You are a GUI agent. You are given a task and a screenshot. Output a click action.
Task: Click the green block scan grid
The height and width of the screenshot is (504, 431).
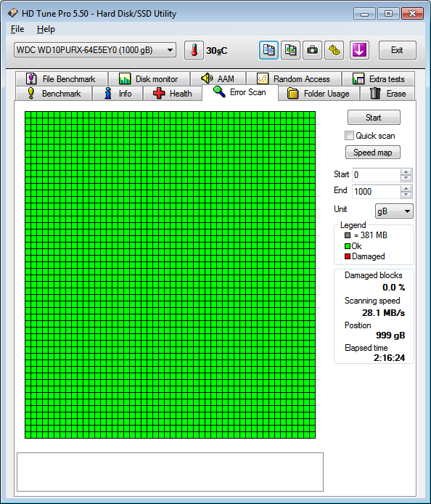coord(171,275)
